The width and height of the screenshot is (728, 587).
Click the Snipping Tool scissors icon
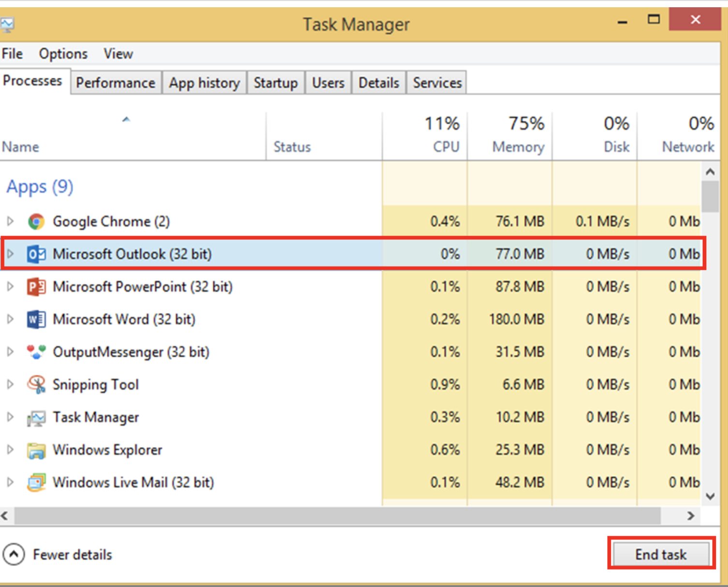coord(36,384)
